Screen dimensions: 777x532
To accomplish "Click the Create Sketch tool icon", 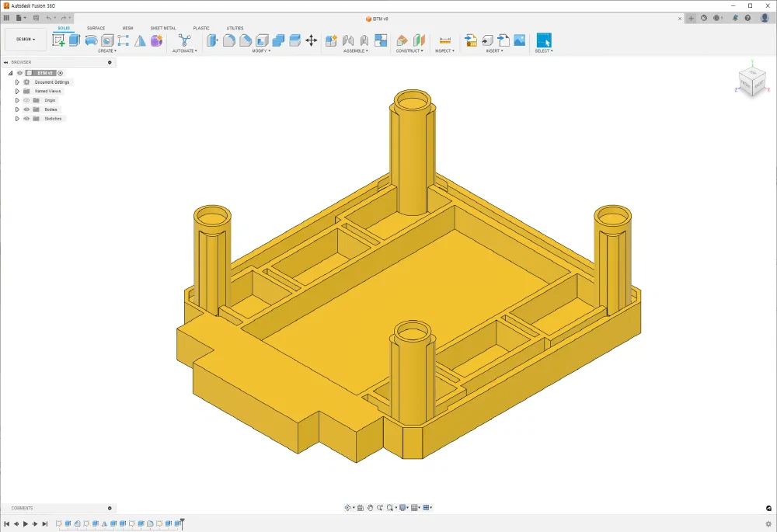I will 59,40.
